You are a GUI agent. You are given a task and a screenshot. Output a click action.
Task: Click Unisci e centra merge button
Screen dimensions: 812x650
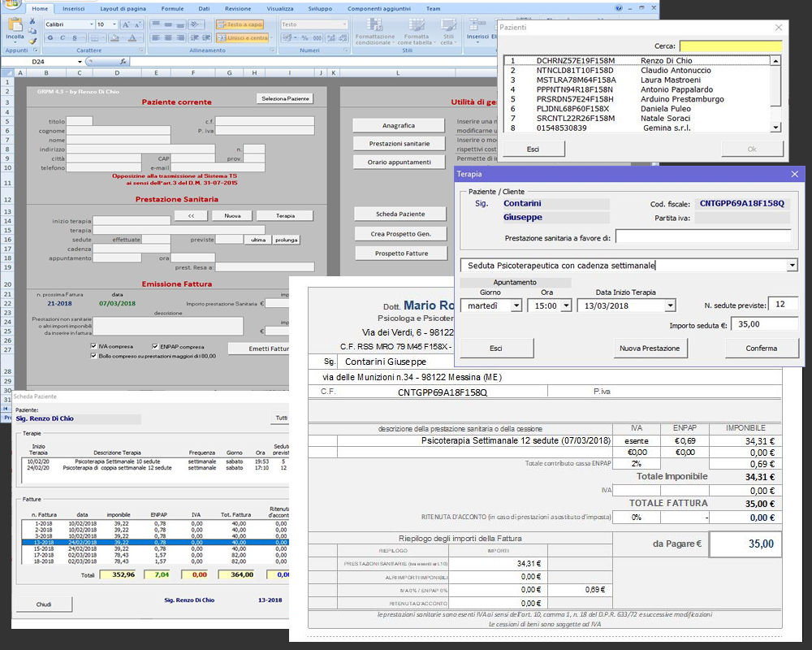pyautogui.click(x=242, y=38)
